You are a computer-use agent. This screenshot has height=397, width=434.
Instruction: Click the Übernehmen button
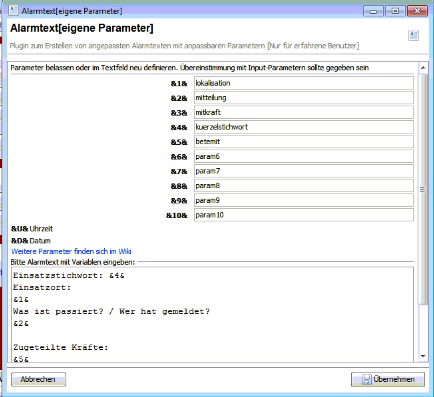pyautogui.click(x=388, y=379)
